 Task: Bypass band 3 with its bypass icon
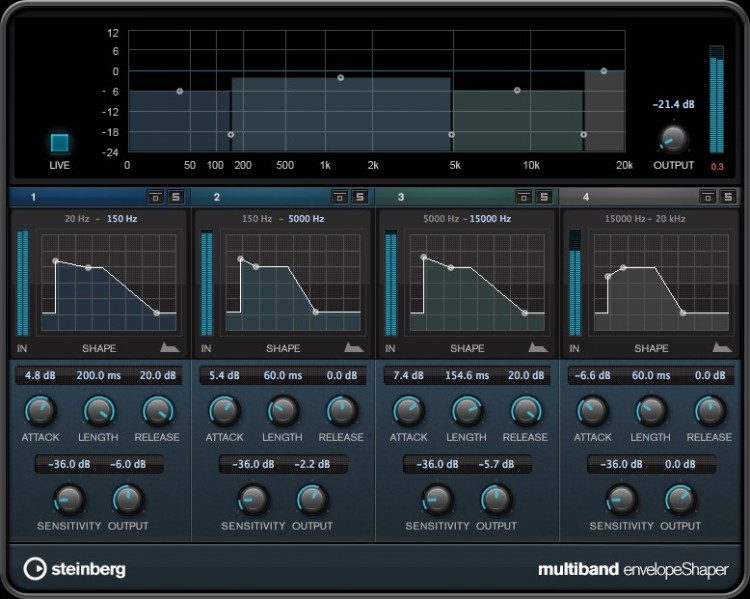tap(524, 197)
